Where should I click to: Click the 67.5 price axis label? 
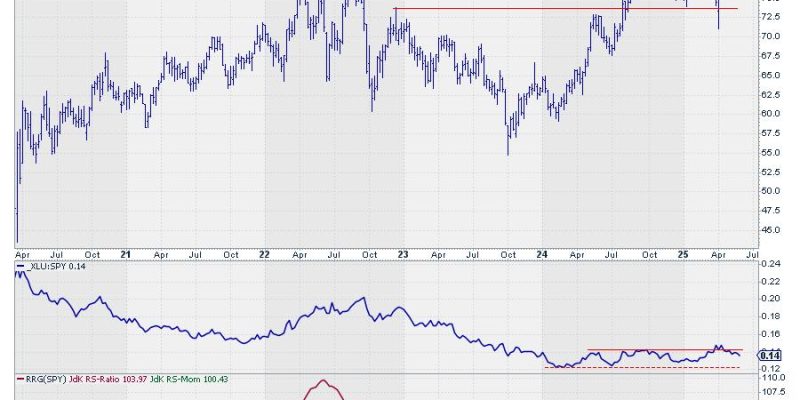coord(770,56)
